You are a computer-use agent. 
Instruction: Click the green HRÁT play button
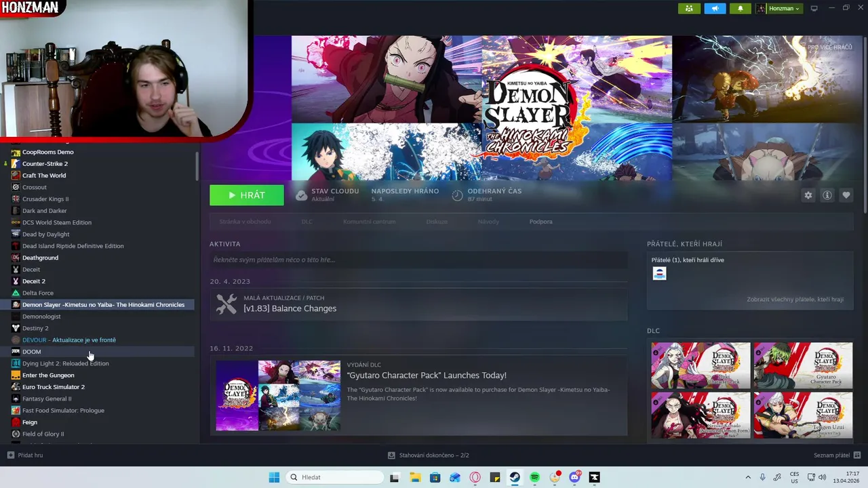point(247,195)
